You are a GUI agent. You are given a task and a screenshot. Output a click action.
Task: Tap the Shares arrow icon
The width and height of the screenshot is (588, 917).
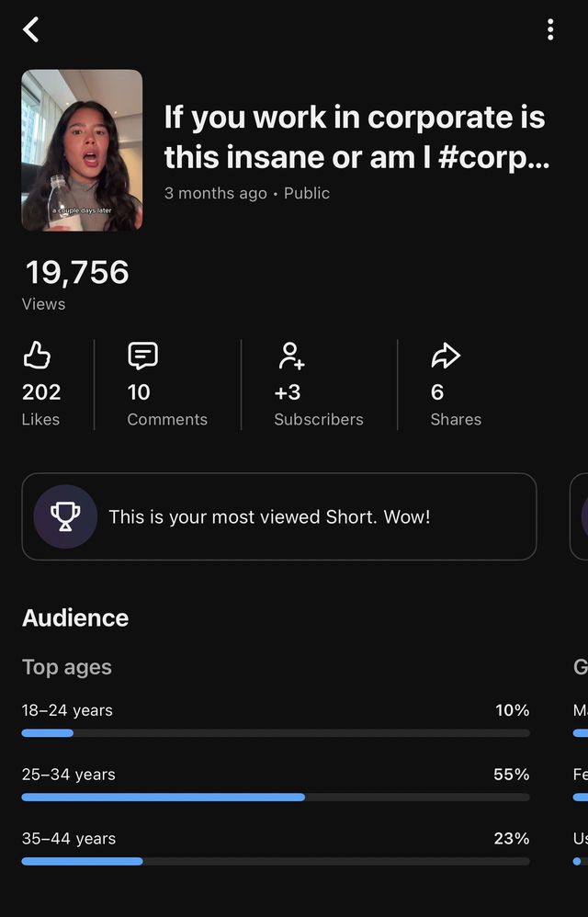pos(446,356)
